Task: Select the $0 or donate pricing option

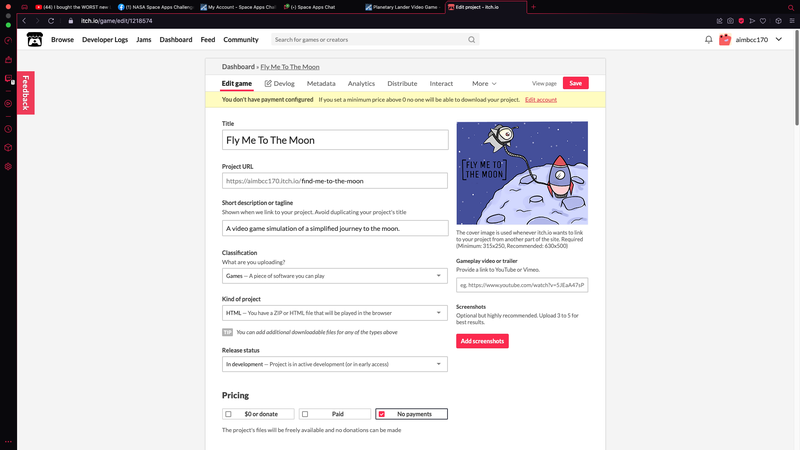Action: point(258,414)
